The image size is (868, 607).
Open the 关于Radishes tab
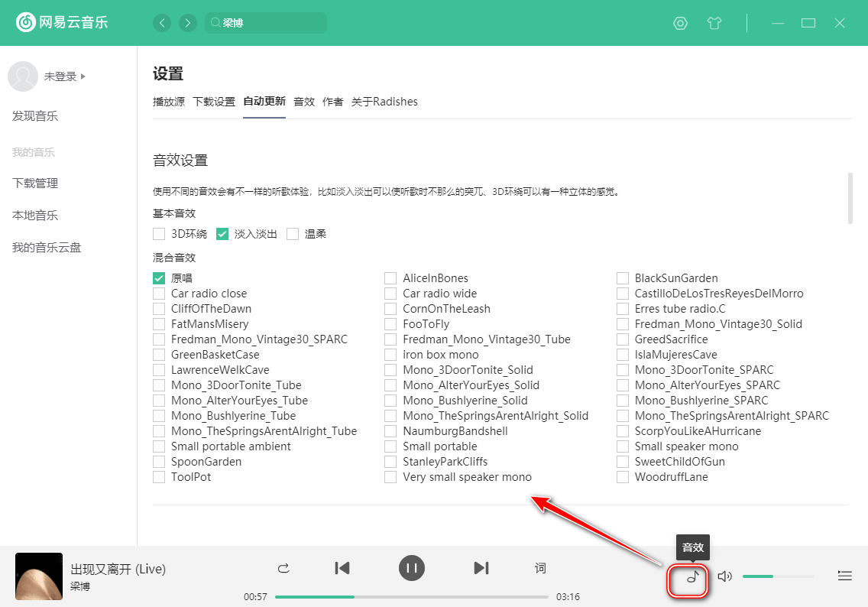click(385, 101)
